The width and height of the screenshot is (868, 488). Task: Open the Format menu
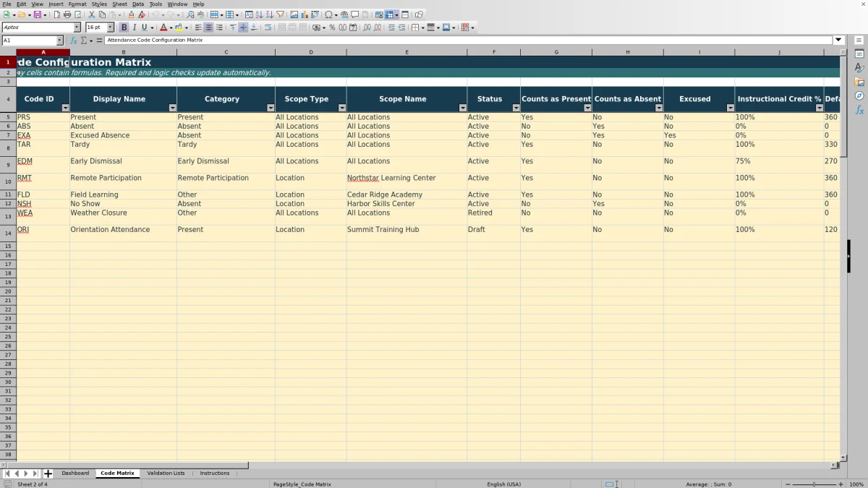coord(77,4)
